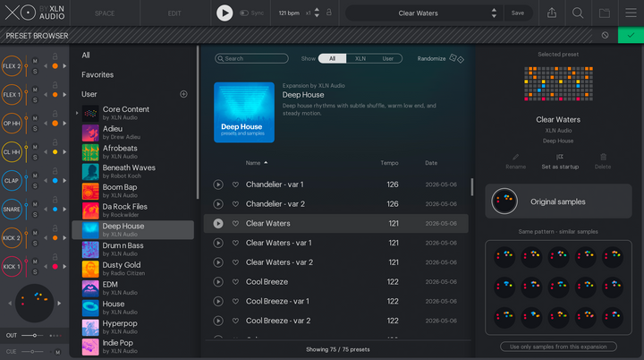644x360 pixels.
Task: Click the tempo lock icon
Action: pos(329,13)
